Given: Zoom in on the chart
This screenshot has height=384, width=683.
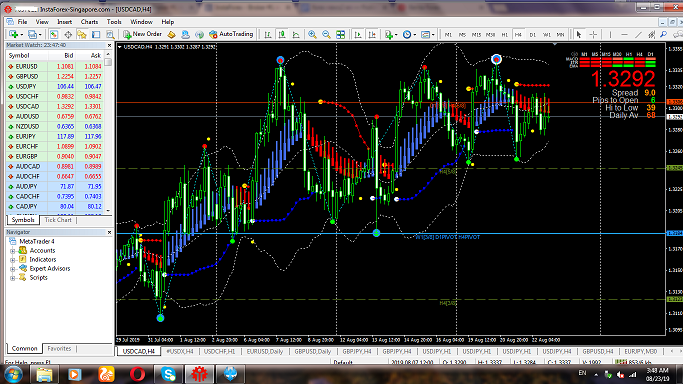Looking at the screenshot, I should (312, 34).
